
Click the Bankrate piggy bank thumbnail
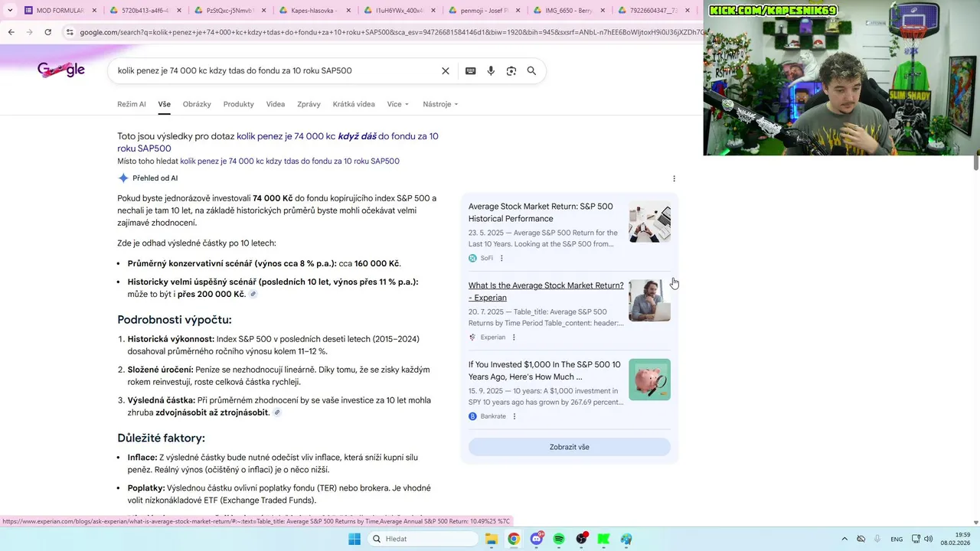click(x=649, y=380)
